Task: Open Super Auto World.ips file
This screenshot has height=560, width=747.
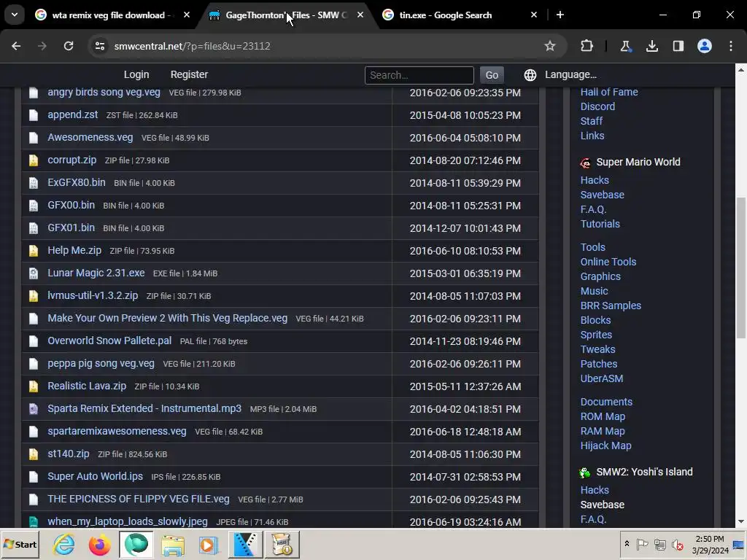Action: coord(96,477)
